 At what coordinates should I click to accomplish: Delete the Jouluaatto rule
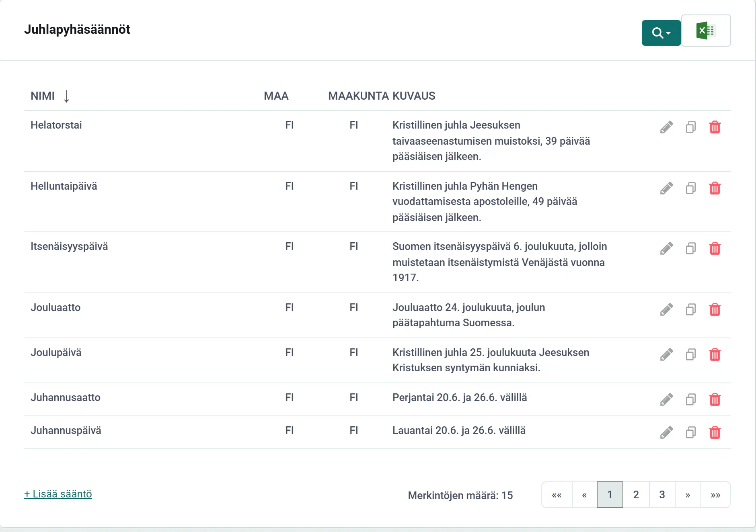[x=715, y=310]
